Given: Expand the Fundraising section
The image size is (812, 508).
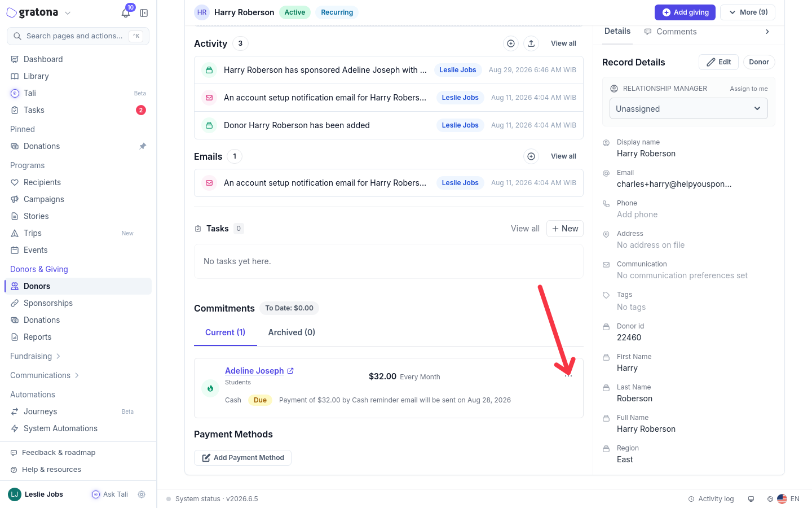Looking at the screenshot, I should click(36, 356).
